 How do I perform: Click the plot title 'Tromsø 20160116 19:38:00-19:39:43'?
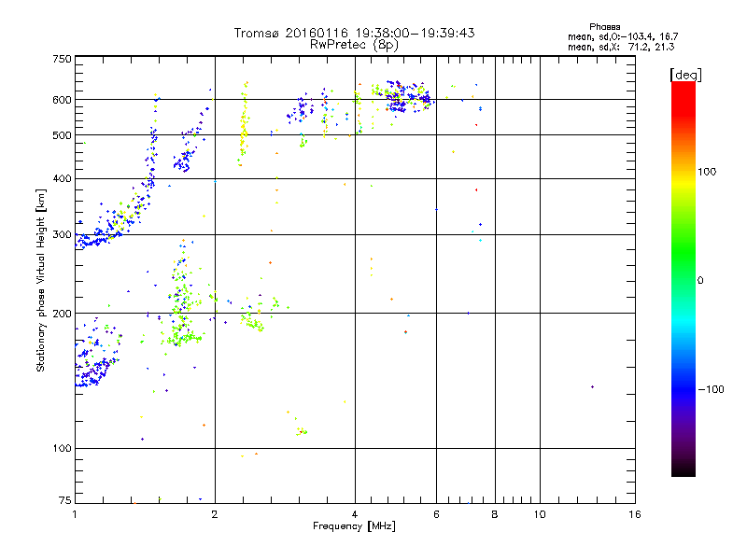coord(354,33)
